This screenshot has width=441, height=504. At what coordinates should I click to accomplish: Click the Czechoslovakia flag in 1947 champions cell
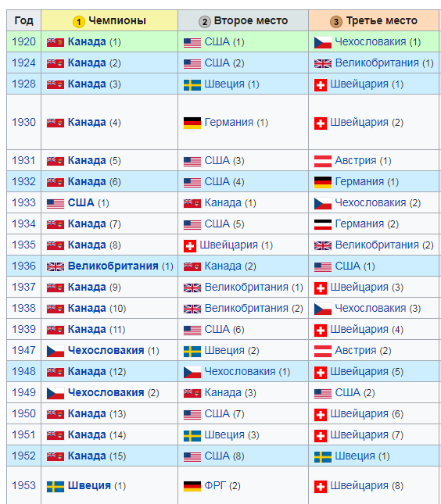[x=56, y=351]
